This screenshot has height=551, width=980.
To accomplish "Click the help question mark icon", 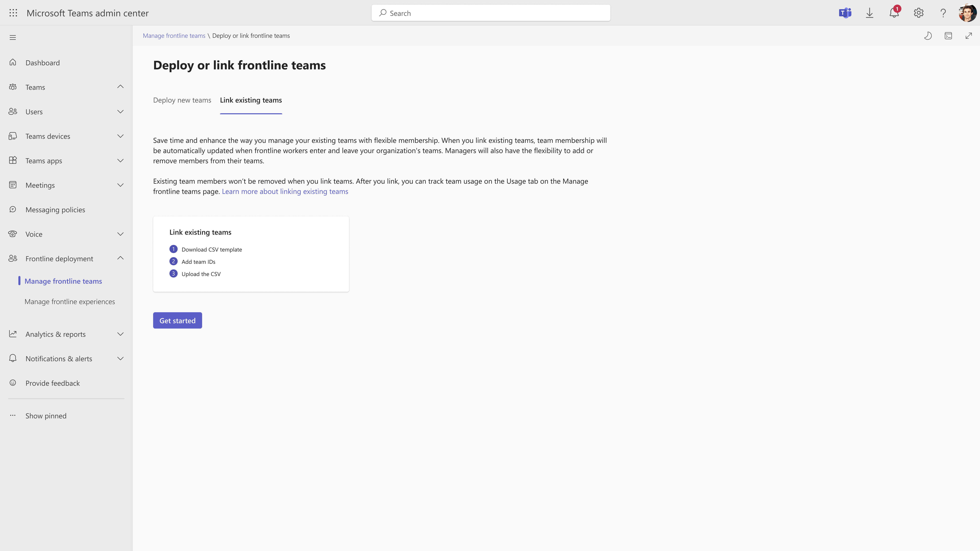I will point(943,13).
